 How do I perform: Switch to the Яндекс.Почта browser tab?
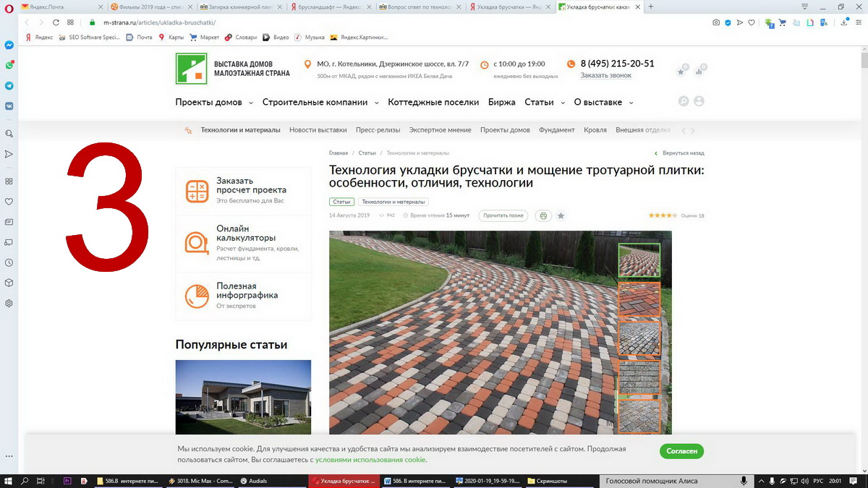(47, 6)
